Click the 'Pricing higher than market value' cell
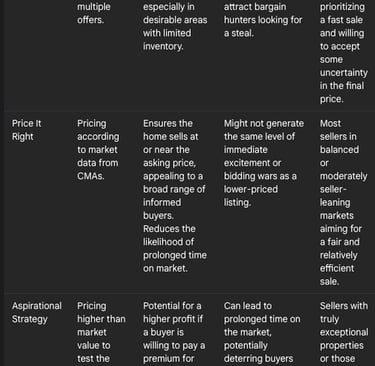 pyautogui.click(x=101, y=332)
